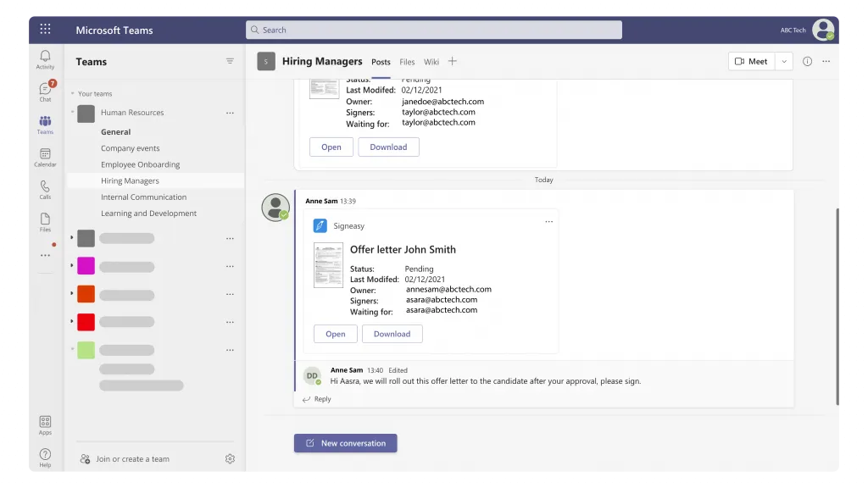Click the annesam@abctech.com owner email

448,290
